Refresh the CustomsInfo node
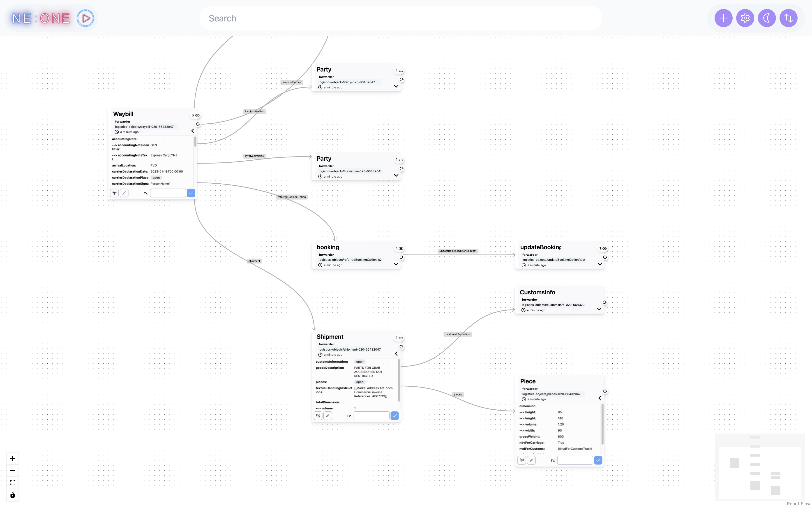This screenshot has height=508, width=812. pos(604,302)
